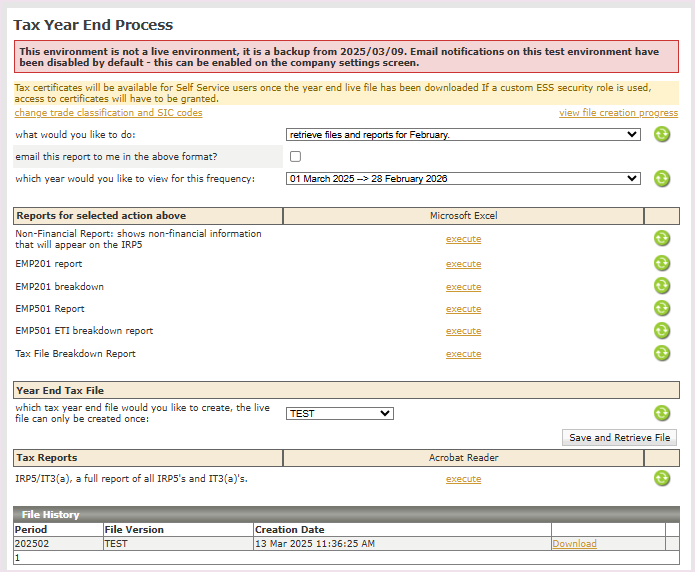The height and width of the screenshot is (572, 695).
Task: Click green icon for Non-Financial Report row
Action: pos(661,239)
